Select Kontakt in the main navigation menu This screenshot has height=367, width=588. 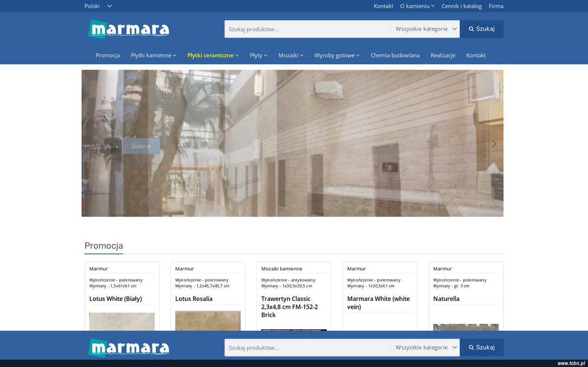click(x=476, y=55)
